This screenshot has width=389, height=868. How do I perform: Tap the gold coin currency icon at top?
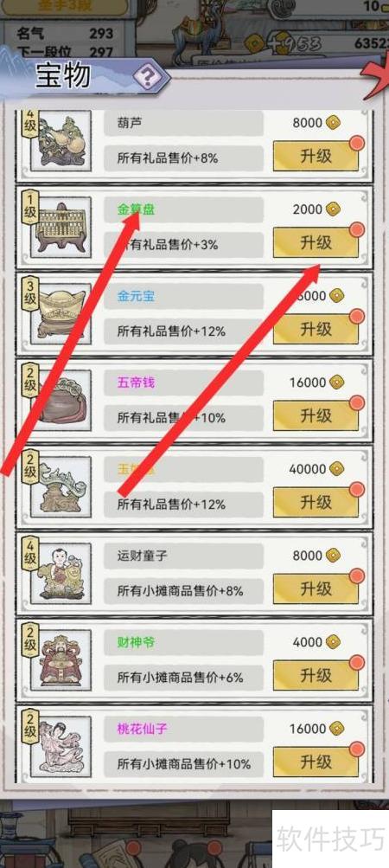pos(254,42)
